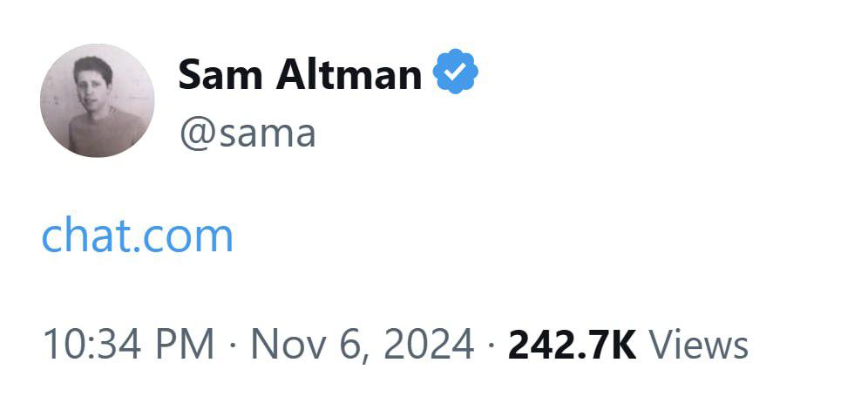Click the word Altman in the name
This screenshot has width=868, height=397.
coord(349,75)
